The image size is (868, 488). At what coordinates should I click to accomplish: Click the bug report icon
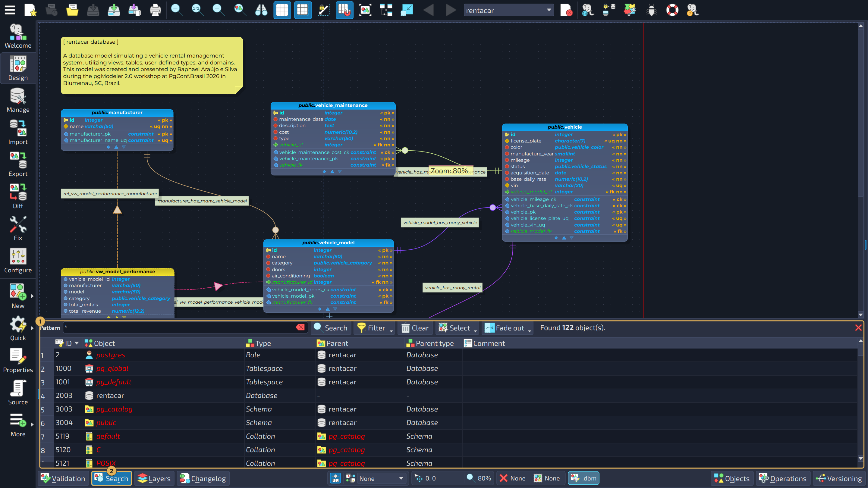coord(651,10)
